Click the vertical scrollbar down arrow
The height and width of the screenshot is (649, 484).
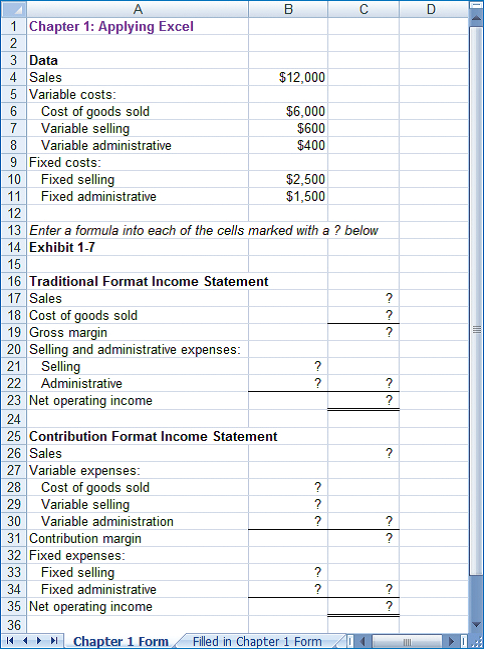point(477,625)
